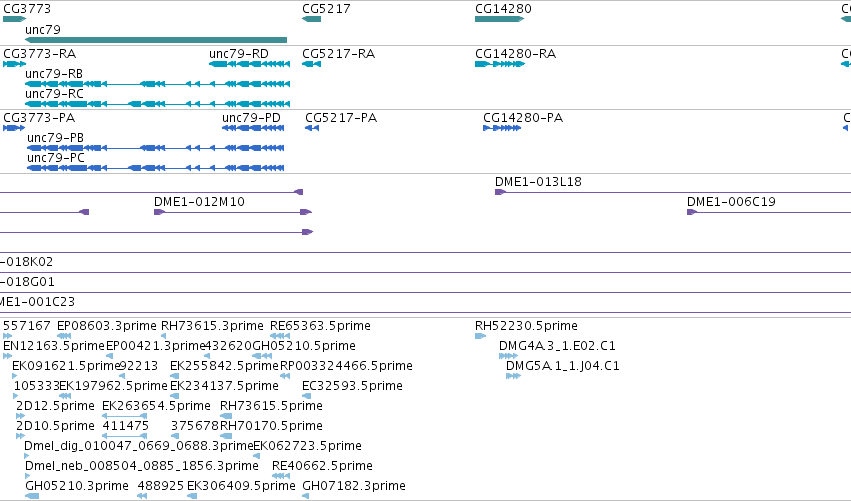Select BAC clone DME1-013L18 label
Image resolution: width=851 pixels, height=501 pixels.
tap(538, 182)
